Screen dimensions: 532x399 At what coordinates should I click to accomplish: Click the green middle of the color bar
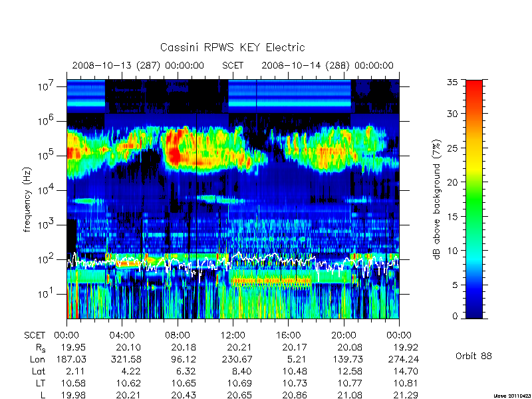[474, 199]
